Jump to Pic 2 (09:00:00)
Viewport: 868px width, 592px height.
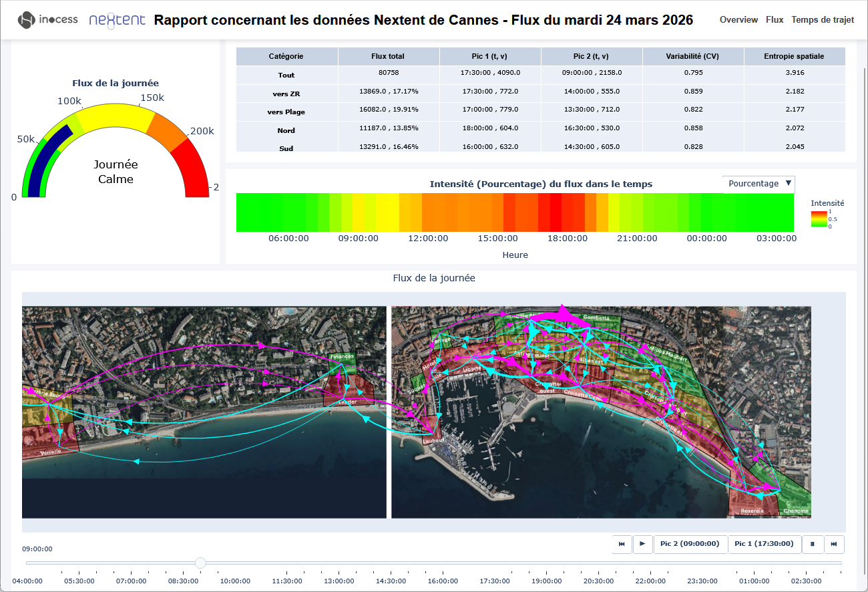pos(690,544)
